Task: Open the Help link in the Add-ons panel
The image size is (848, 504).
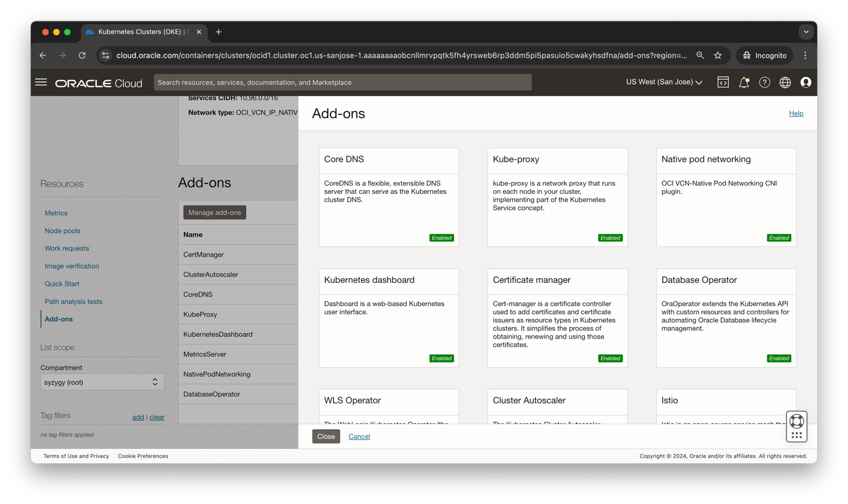Action: pos(796,113)
